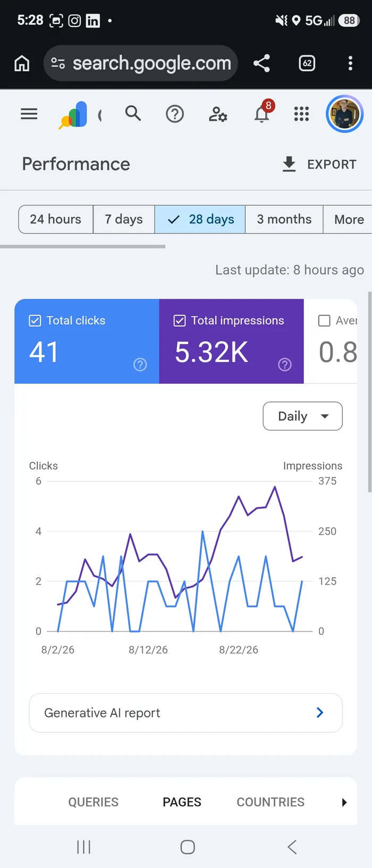Open the Google apps grid
The height and width of the screenshot is (868, 372).
pyautogui.click(x=301, y=114)
